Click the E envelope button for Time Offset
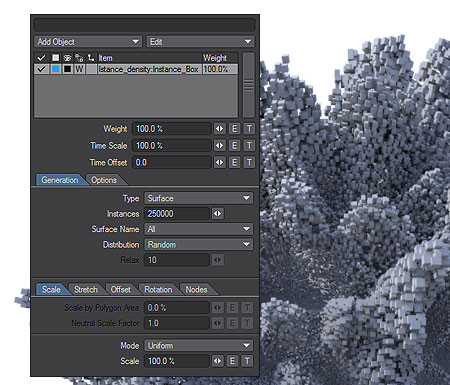 point(234,162)
